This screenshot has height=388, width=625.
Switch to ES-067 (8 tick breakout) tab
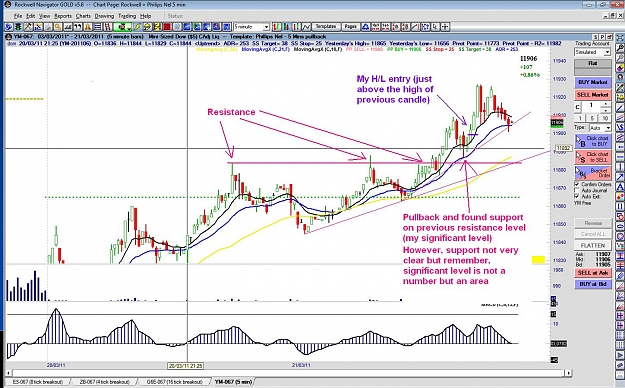click(x=38, y=382)
